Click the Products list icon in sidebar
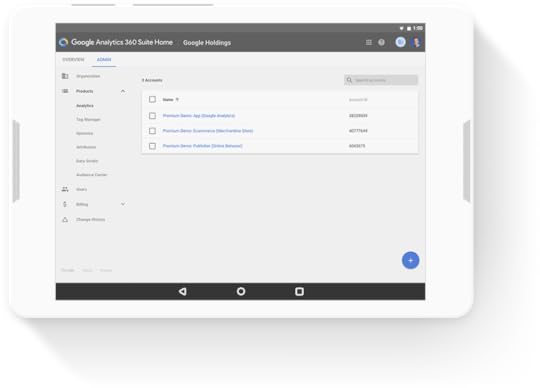This screenshot has width=540, height=388. click(x=65, y=91)
